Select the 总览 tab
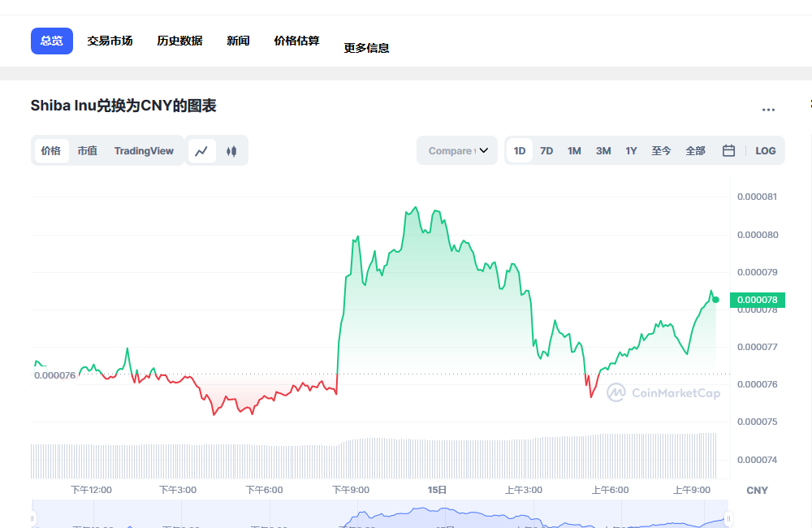The image size is (812, 528). (51, 40)
